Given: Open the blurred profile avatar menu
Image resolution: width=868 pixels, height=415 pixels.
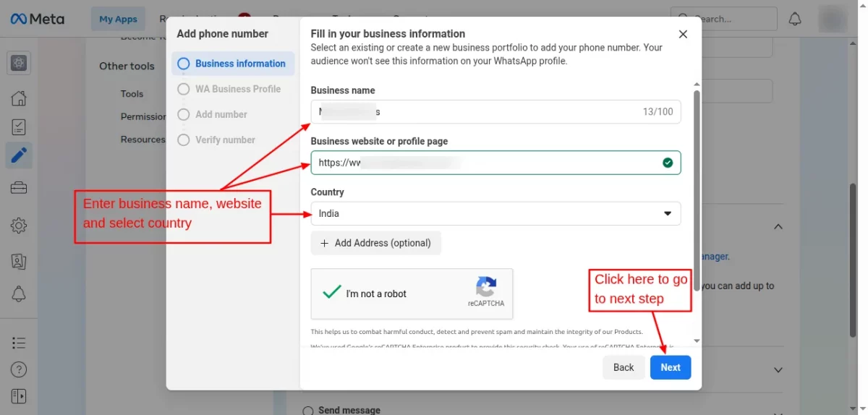Looking at the screenshot, I should 833,19.
